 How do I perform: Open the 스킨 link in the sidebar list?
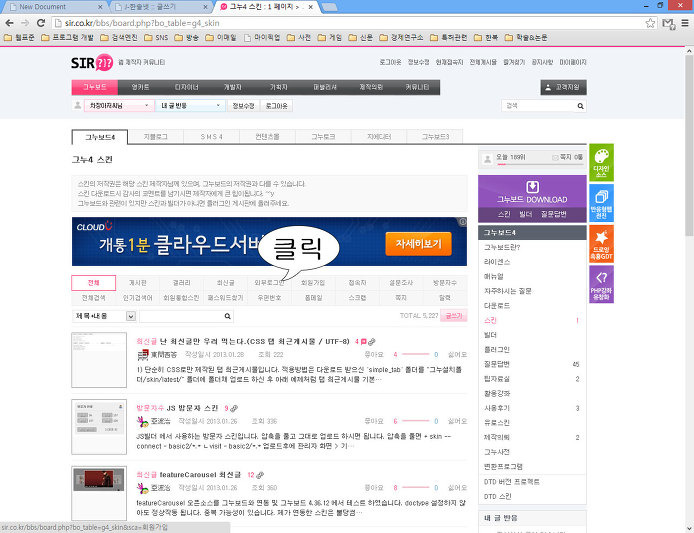tap(490, 321)
